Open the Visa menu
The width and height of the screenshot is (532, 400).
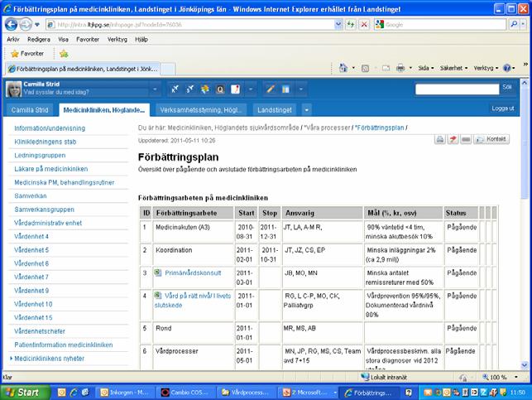click(x=63, y=40)
